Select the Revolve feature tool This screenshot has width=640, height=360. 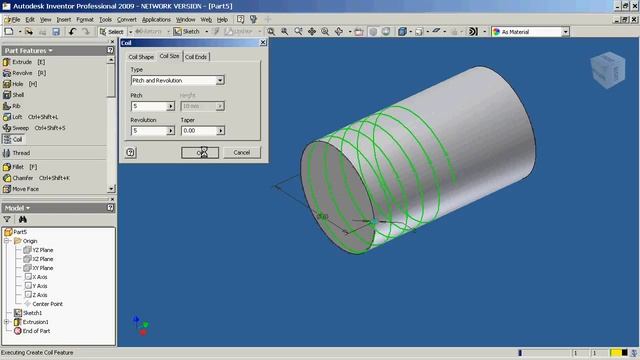(24, 73)
